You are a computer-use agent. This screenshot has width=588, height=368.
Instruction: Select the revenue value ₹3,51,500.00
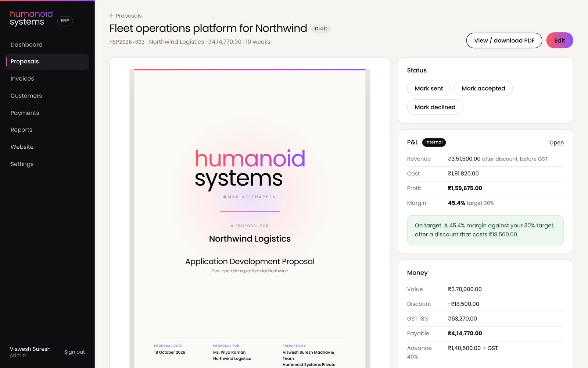(x=464, y=159)
